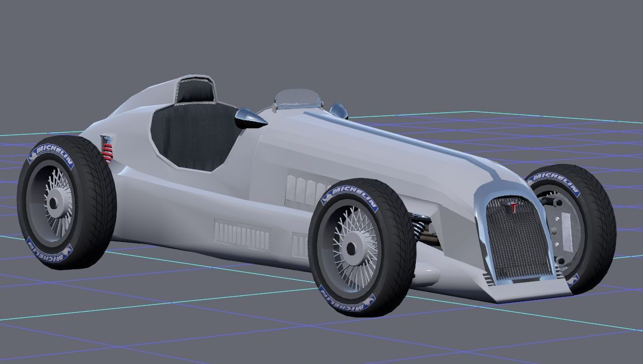The image size is (643, 364).
Task: Select the chrome bullet mirror beside cockpit
Action: coord(250,119)
